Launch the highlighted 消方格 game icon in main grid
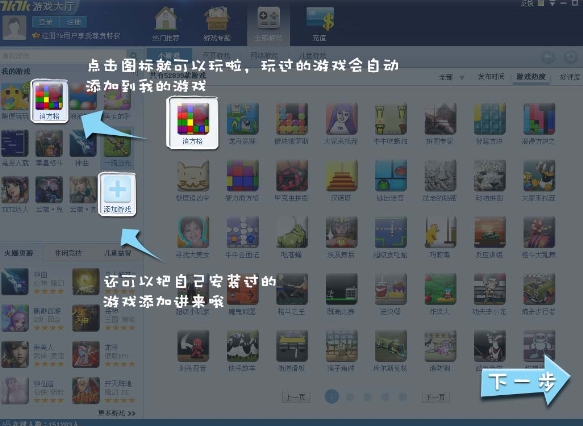 point(192,123)
